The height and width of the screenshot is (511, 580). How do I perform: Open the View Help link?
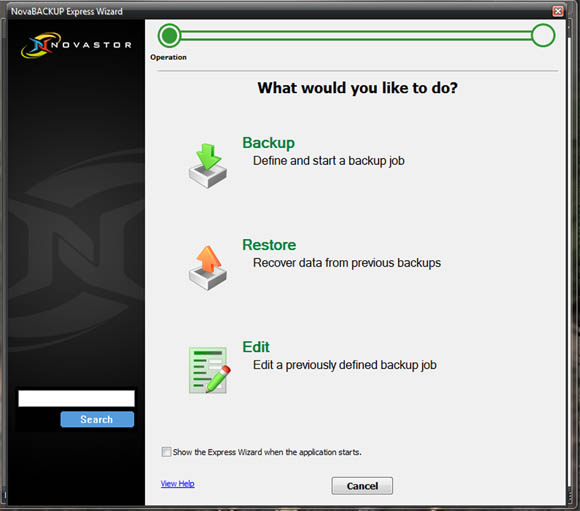[x=178, y=484]
